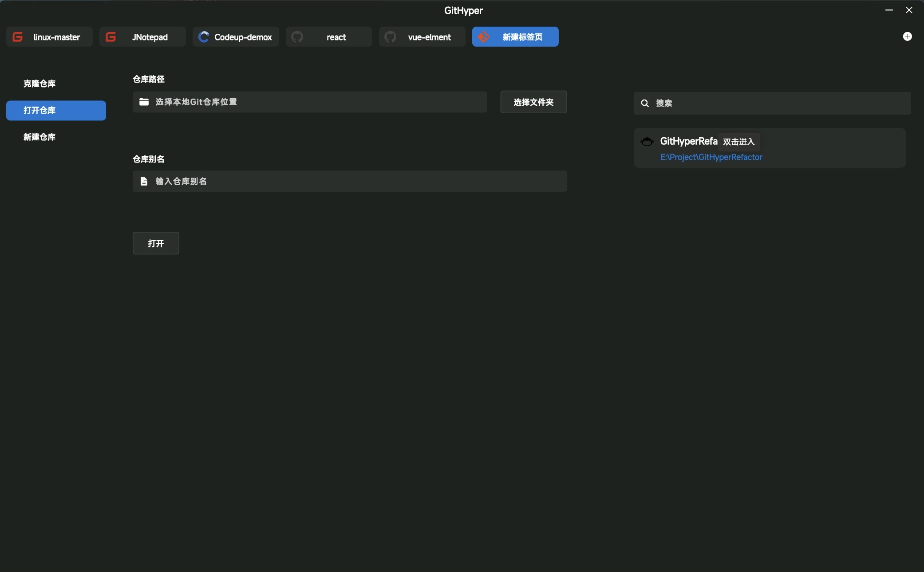Click the 选择文件夹 button

tap(533, 102)
